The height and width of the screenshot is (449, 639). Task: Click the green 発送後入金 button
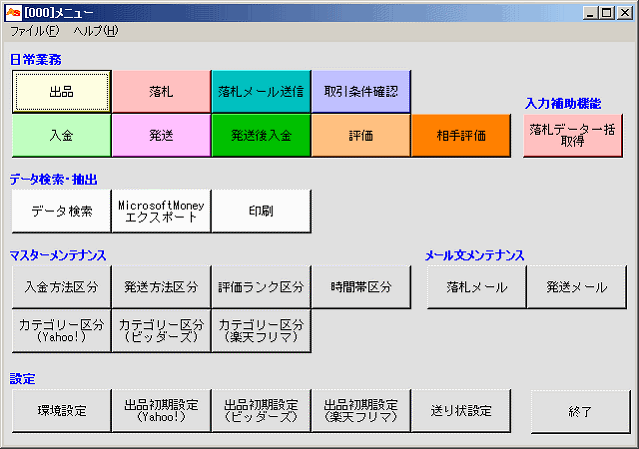click(x=261, y=136)
